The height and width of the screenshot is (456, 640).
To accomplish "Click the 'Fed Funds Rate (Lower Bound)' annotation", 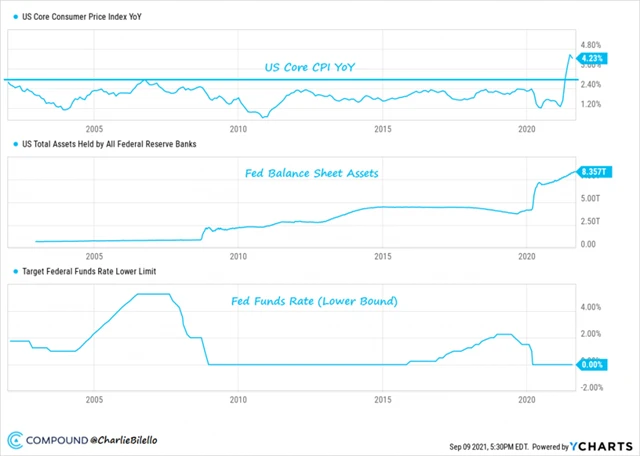I will pos(316,302).
